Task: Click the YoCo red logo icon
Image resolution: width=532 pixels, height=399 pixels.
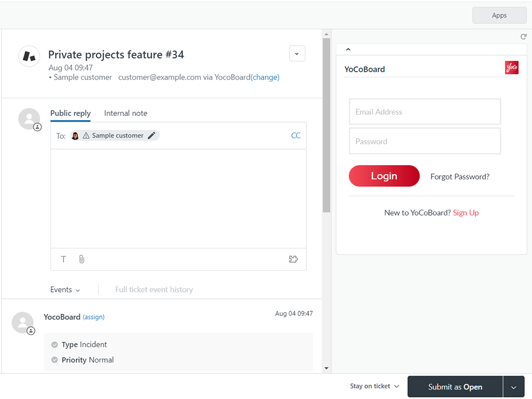Action: [512, 68]
